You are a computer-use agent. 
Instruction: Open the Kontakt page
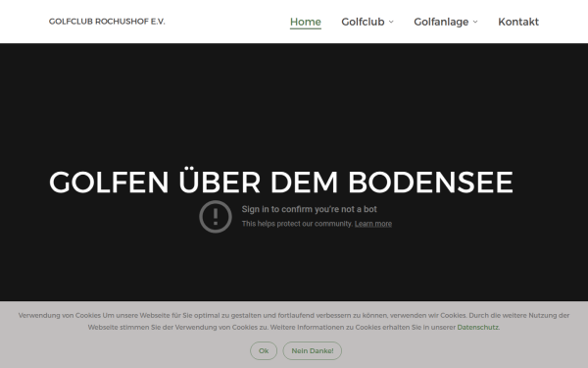coord(518,22)
